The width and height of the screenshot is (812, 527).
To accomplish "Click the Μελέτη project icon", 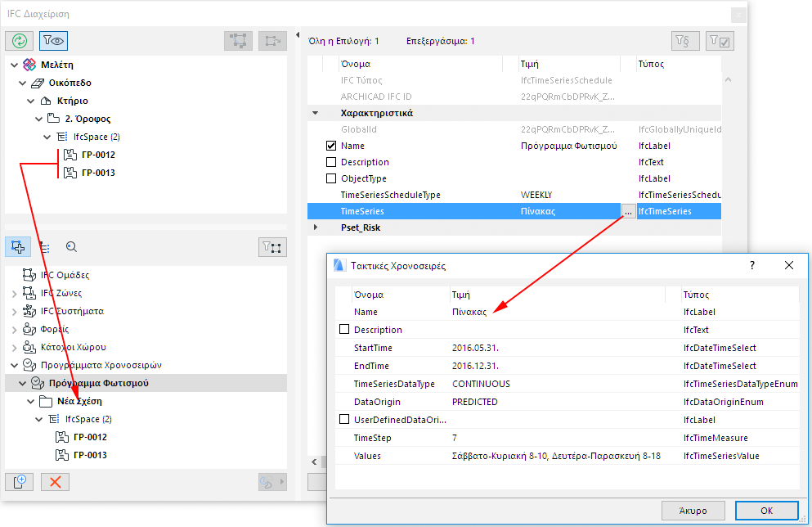I will click(x=29, y=65).
